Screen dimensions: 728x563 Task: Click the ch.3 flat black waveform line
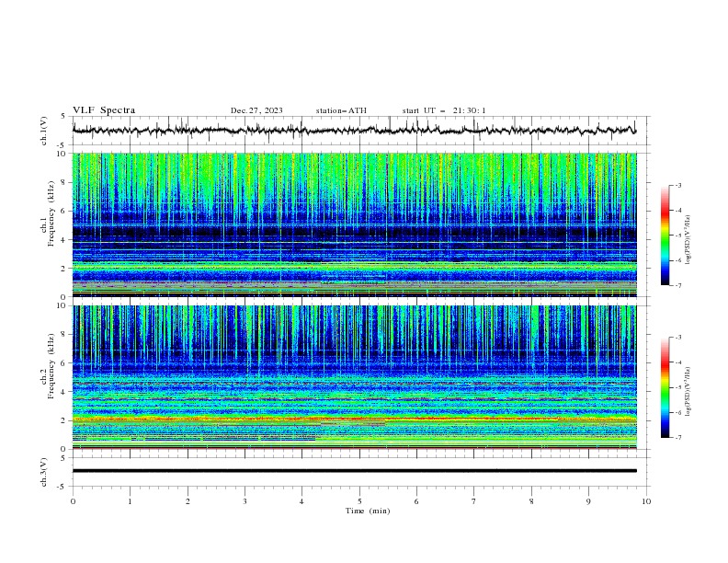coord(354,471)
